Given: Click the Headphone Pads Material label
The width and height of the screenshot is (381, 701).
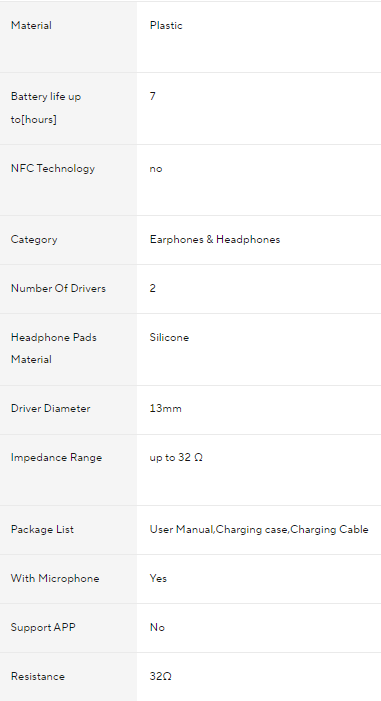Looking at the screenshot, I should pyautogui.click(x=54, y=348).
